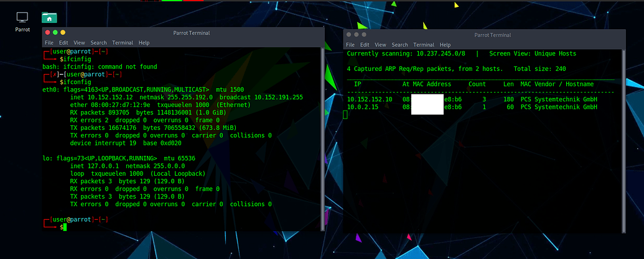Click the 'eth0: flags=4163' interface line

[x=143, y=89]
